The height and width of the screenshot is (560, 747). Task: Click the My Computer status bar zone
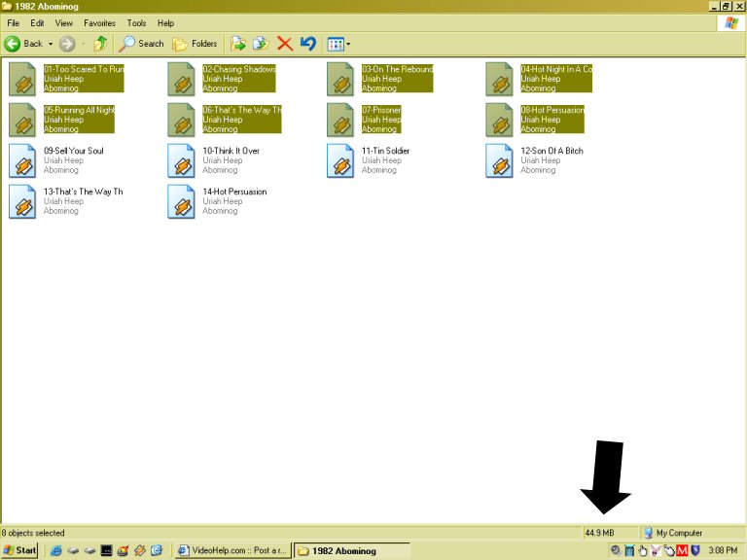click(x=673, y=533)
